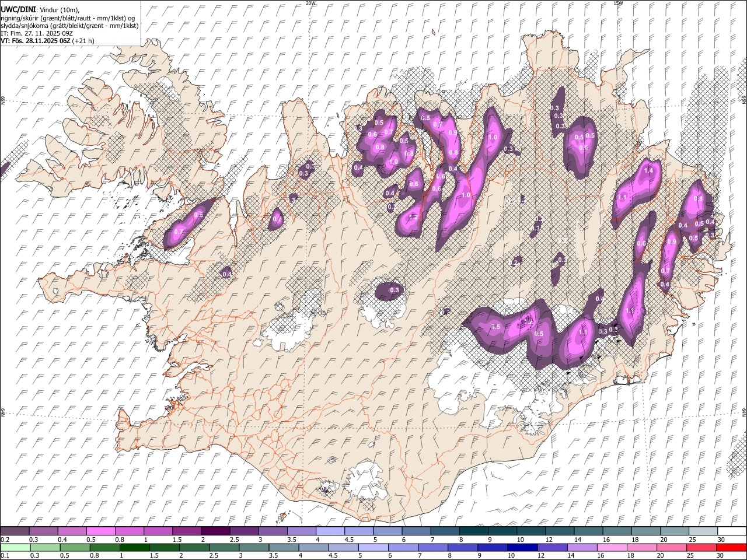Click upper legend swatch between 6 and 7
The height and width of the screenshot is (560, 747).
(x=416, y=531)
